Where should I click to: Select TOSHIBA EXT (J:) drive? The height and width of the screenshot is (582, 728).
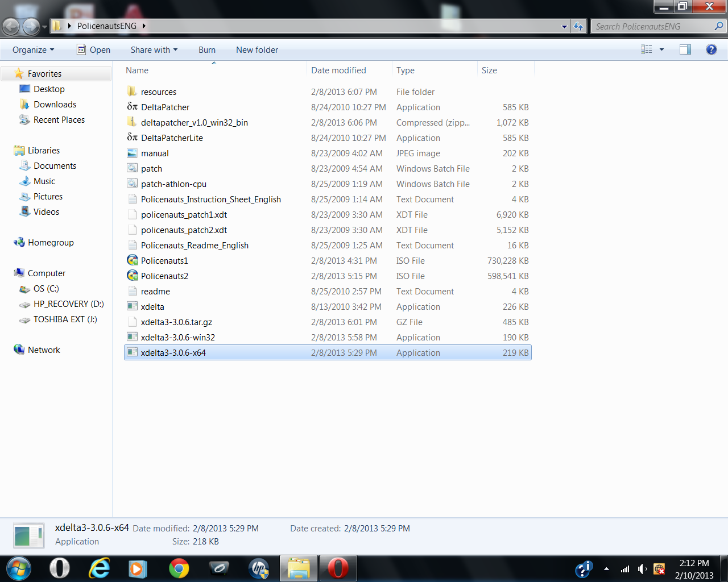(65, 319)
